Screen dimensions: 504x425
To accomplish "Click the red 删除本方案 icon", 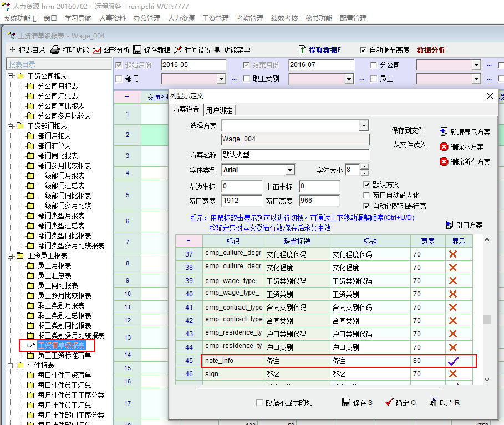I will pos(444,147).
